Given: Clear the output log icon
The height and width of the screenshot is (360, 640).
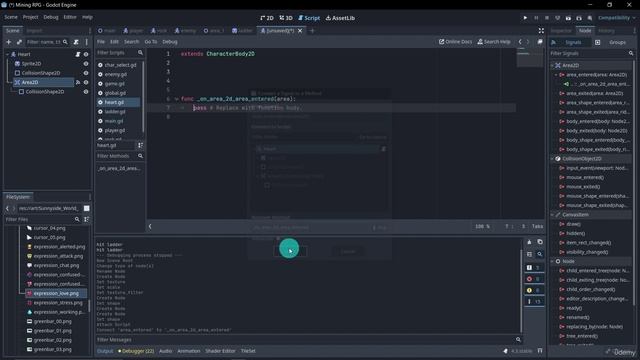Looking at the screenshot, I should [x=529, y=242].
